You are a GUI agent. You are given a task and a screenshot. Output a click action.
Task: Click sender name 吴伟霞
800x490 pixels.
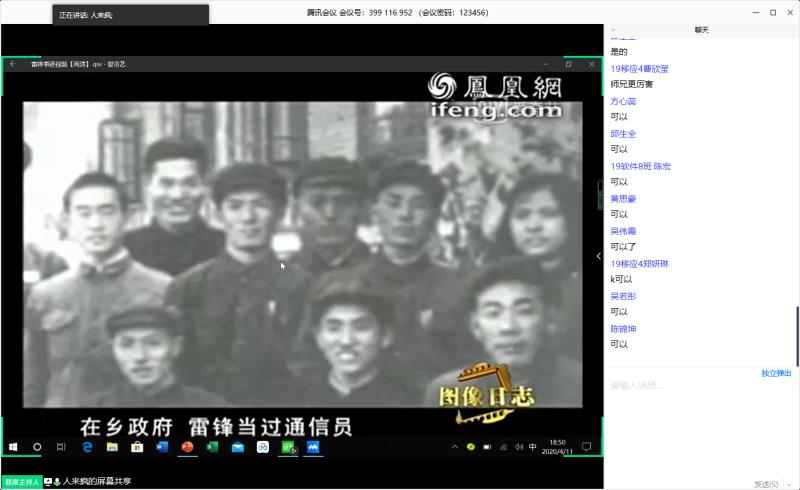point(623,231)
